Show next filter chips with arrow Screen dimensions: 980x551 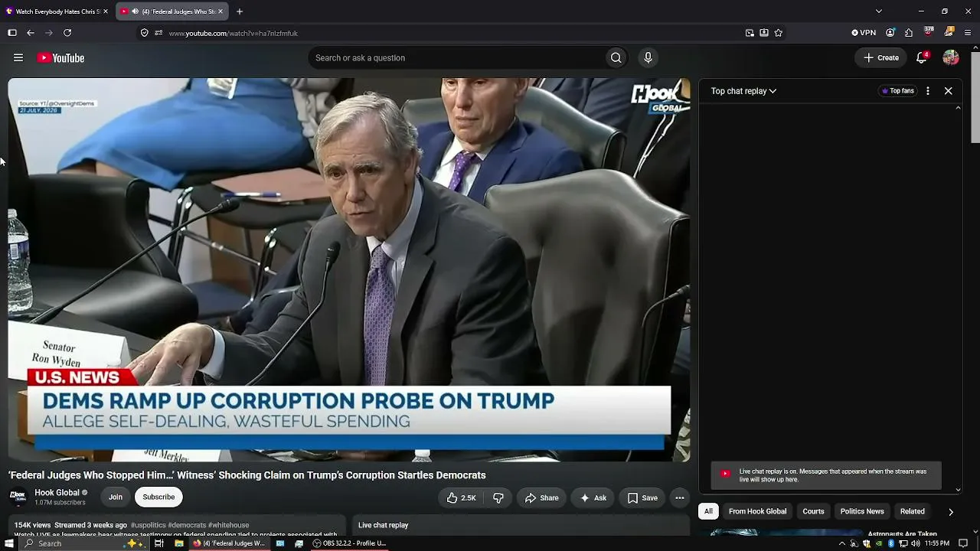tap(951, 512)
